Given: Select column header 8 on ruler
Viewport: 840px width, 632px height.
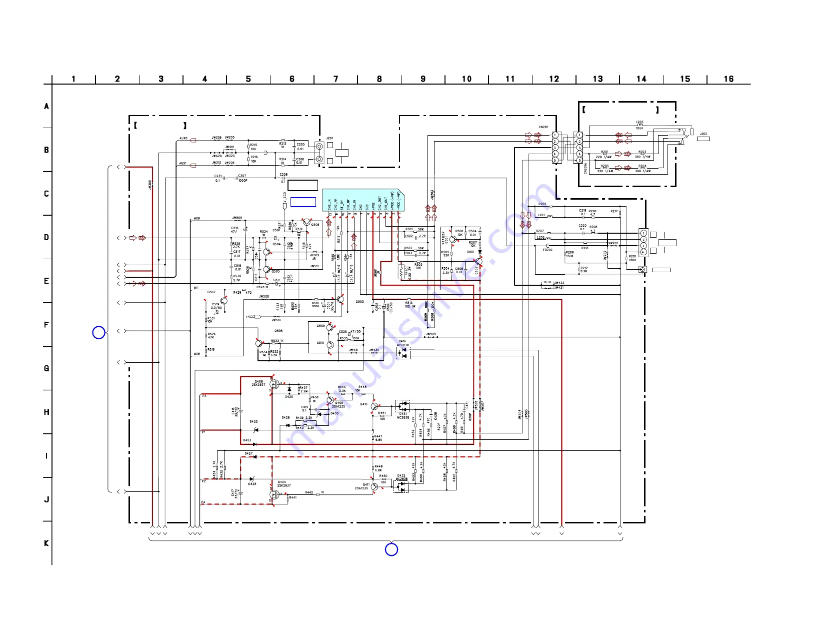Looking at the screenshot, I should (379, 79).
